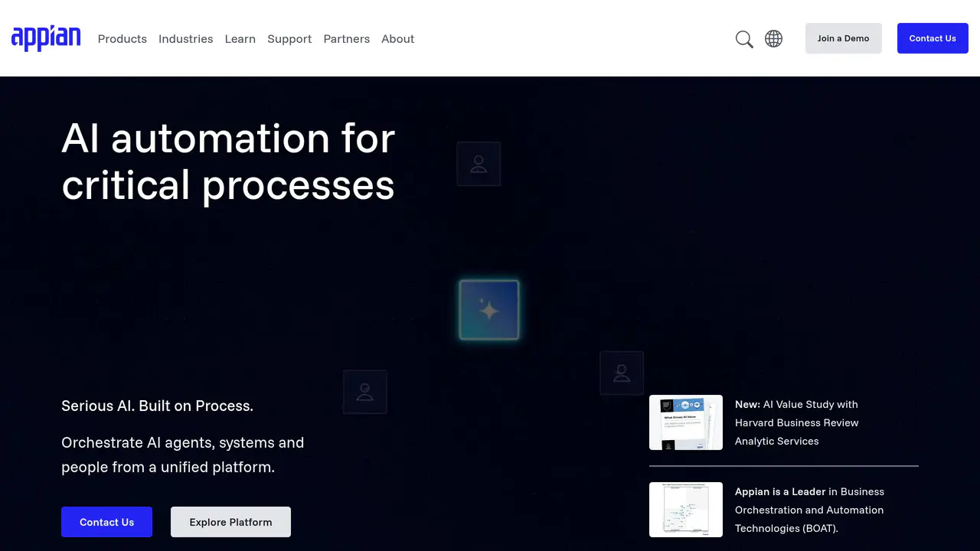Viewport: 980px width, 551px height.
Task: Open the BOAT Leader report thumbnail
Action: click(x=686, y=510)
